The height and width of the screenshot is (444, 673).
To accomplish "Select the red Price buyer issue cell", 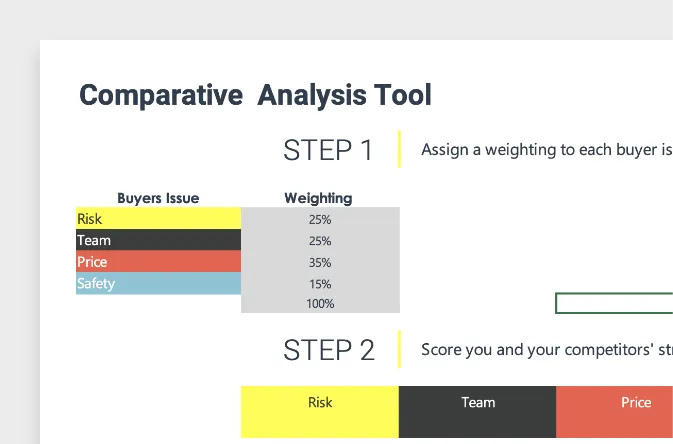I will [x=158, y=261].
